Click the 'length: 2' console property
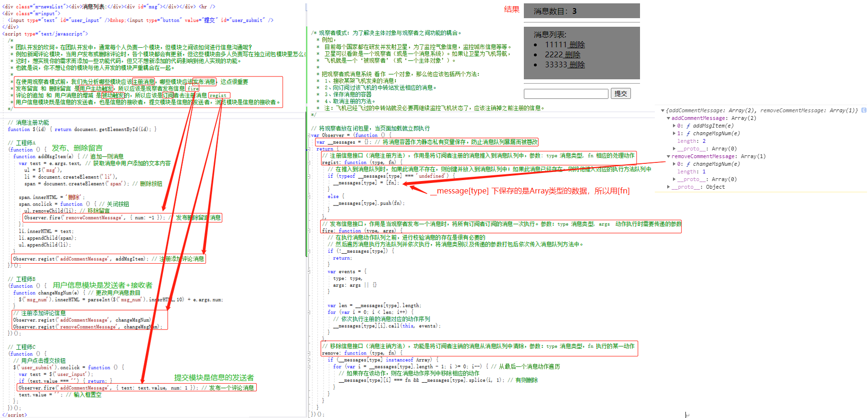Image resolution: width=868 pixels, height=418 pixels. (691, 141)
